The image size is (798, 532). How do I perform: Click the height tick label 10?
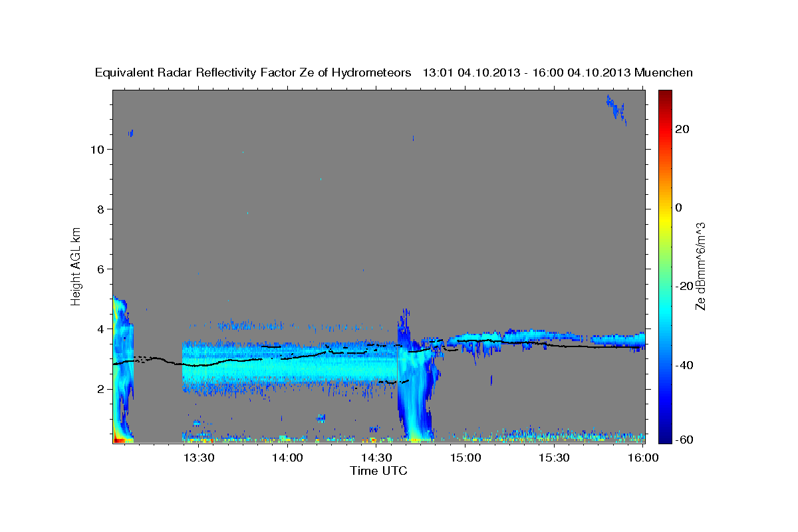96,150
